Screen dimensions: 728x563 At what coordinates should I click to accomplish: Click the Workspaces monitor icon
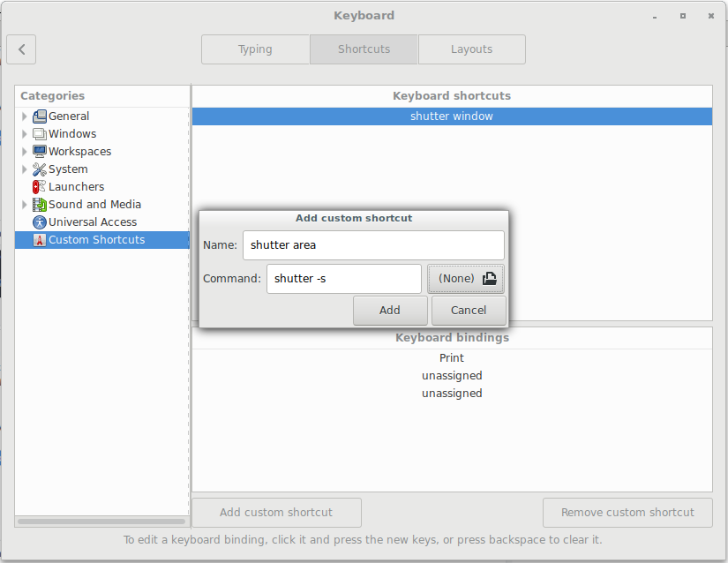pyautogui.click(x=40, y=152)
